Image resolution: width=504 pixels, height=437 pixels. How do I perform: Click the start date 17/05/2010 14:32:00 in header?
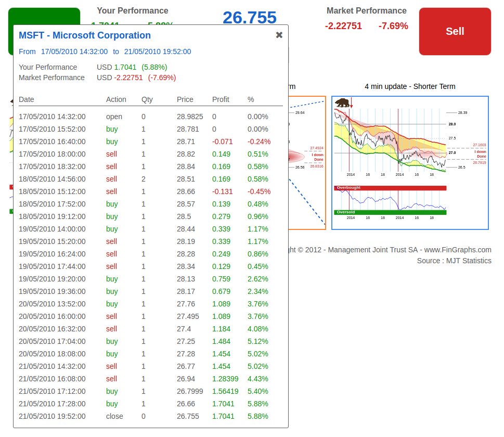[74, 52]
